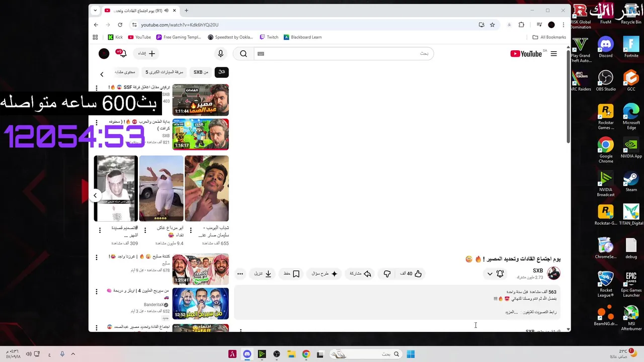Open options for تصميم قصيدة short
This screenshot has height=362, width=644.
point(100,230)
